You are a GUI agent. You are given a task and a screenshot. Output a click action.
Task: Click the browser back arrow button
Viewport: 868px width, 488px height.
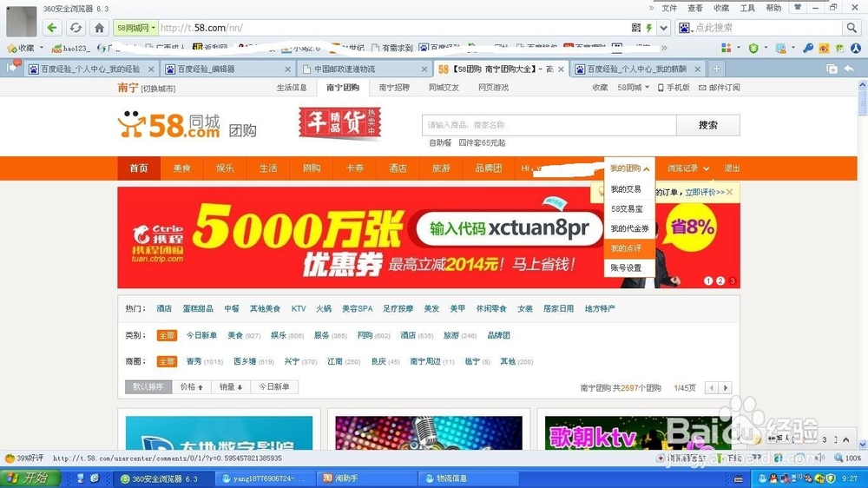coord(52,28)
